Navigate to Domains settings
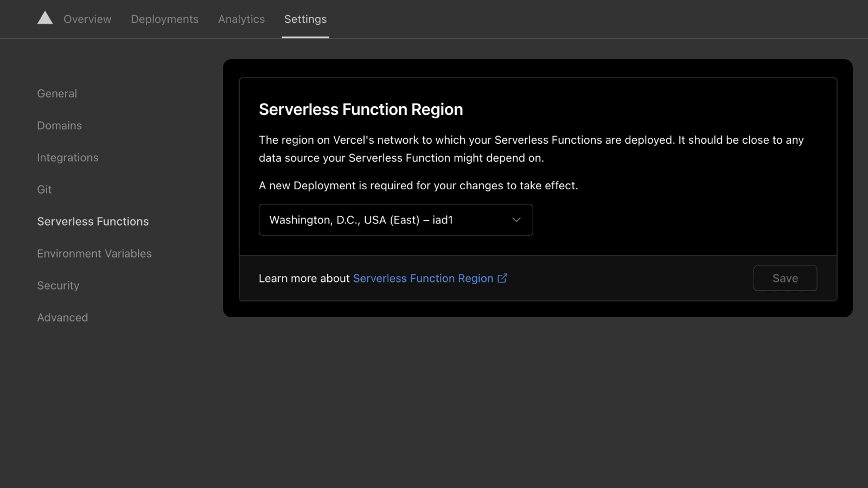The width and height of the screenshot is (868, 488). (x=59, y=125)
